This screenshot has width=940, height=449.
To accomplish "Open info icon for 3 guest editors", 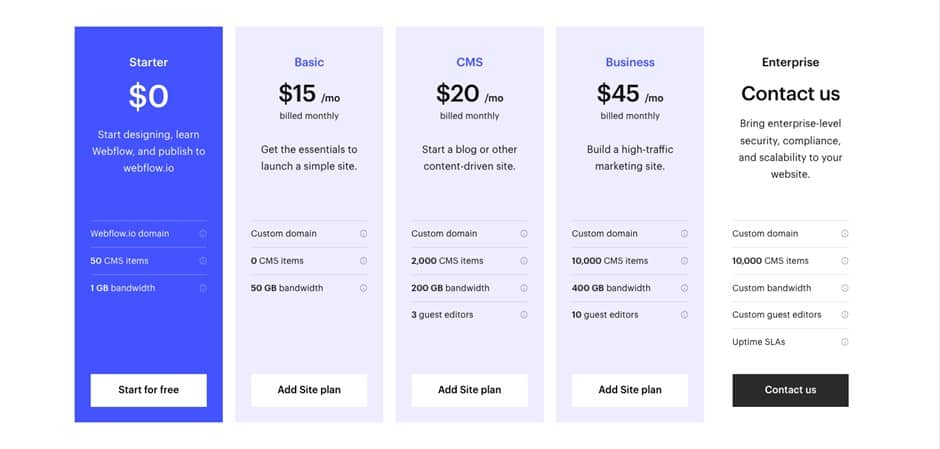I will (524, 315).
